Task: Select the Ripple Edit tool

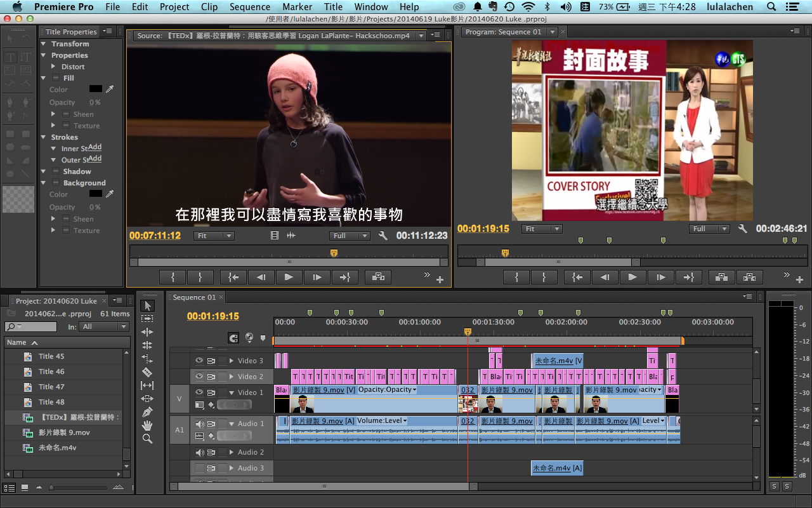Action: (x=147, y=332)
